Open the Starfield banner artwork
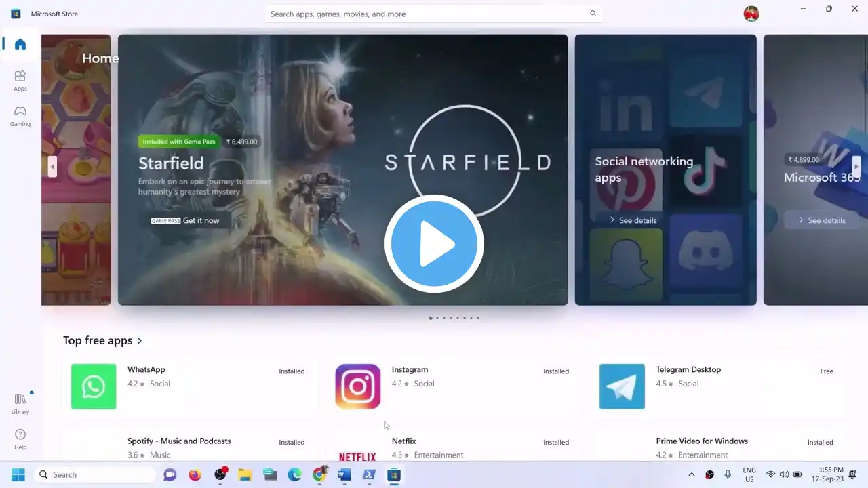 [x=342, y=169]
